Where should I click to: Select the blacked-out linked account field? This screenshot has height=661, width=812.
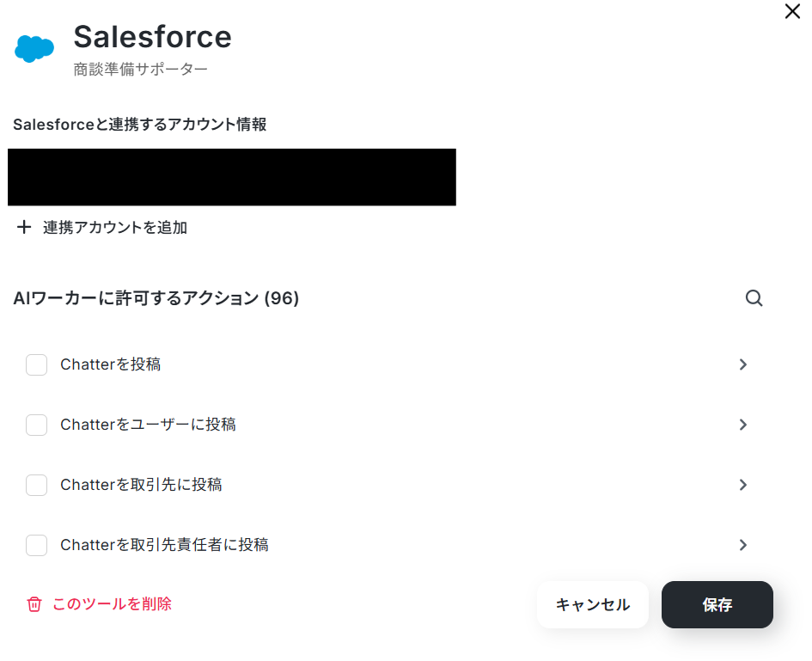(232, 177)
